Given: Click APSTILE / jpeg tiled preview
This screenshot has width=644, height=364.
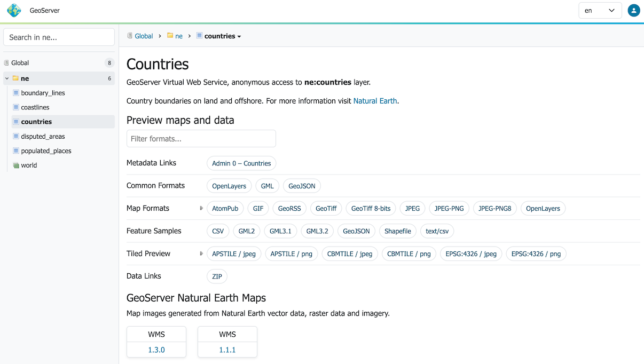Looking at the screenshot, I should (234, 254).
